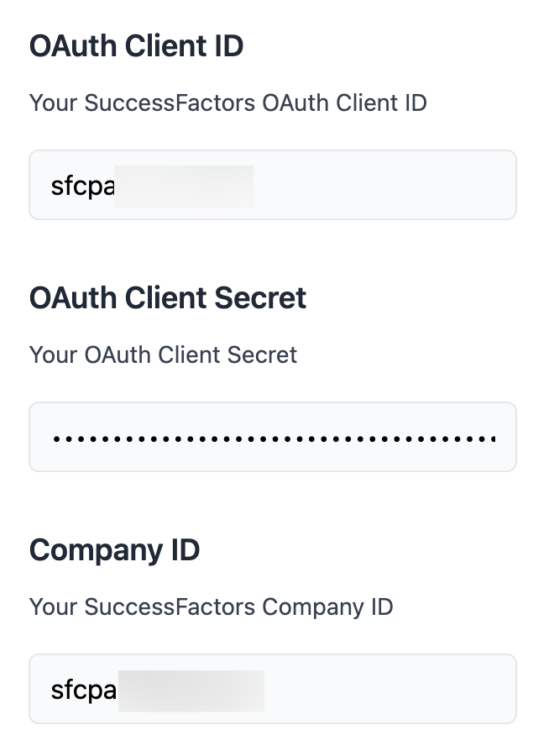Click the OAuth Client ID input field
The height and width of the screenshot is (756, 554).
[273, 185]
